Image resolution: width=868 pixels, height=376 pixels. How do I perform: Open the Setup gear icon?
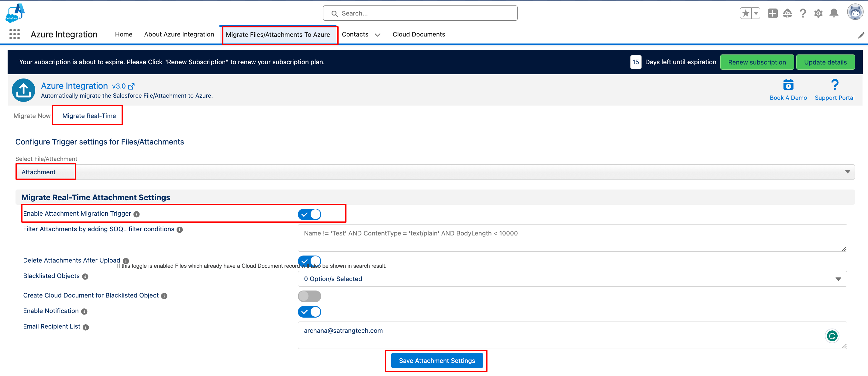(818, 13)
